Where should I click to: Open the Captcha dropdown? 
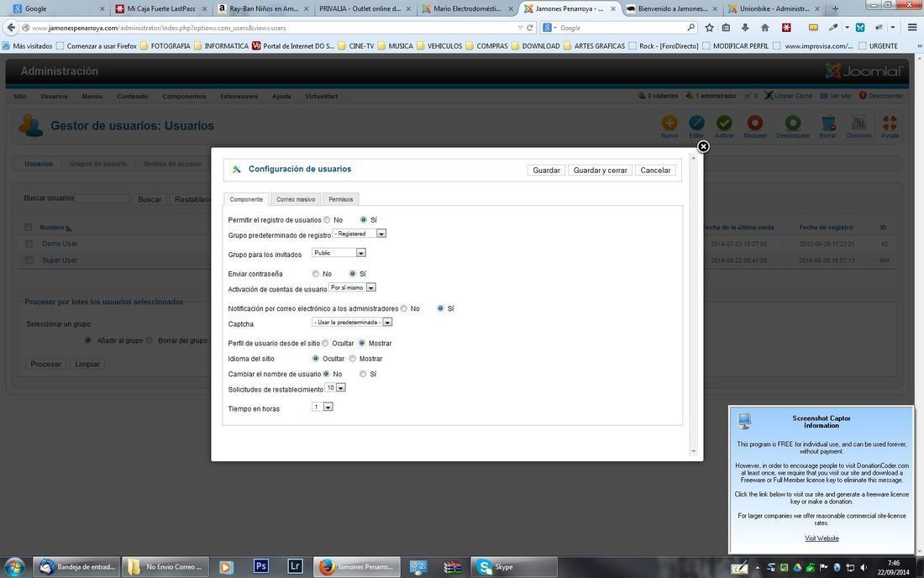pos(353,323)
